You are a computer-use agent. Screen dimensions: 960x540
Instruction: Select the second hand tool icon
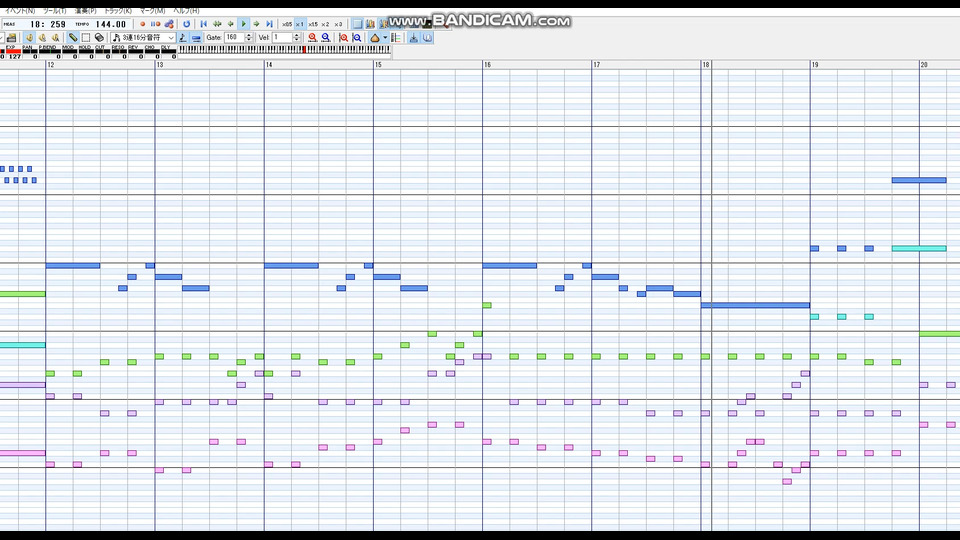pyautogui.click(x=42, y=37)
